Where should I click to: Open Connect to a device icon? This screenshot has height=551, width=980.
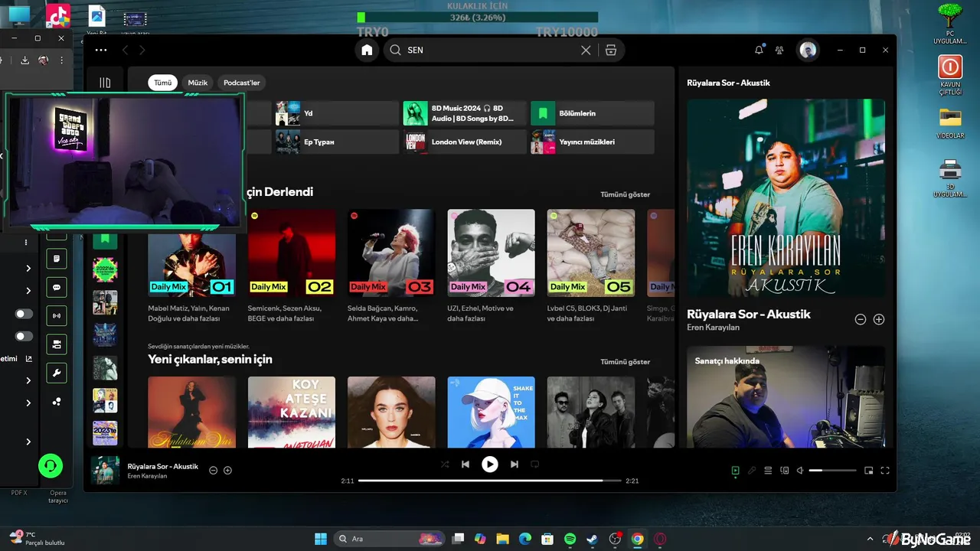[784, 471]
